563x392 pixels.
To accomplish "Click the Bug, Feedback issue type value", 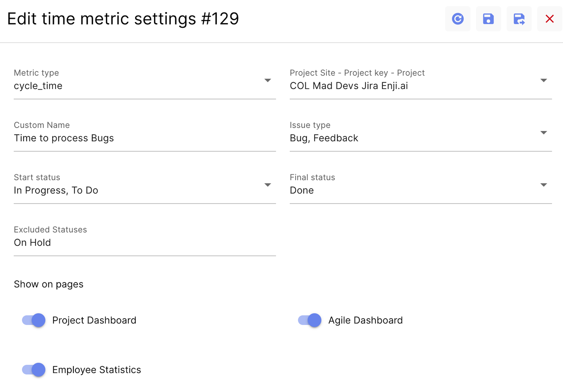I will 324,138.
